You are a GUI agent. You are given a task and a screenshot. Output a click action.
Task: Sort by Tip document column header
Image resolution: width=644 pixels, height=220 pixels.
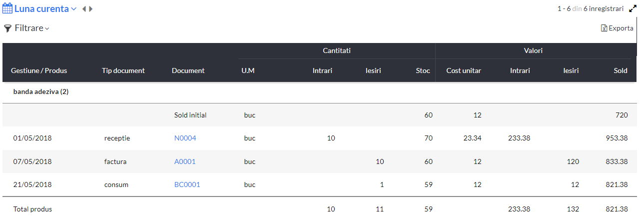point(123,70)
